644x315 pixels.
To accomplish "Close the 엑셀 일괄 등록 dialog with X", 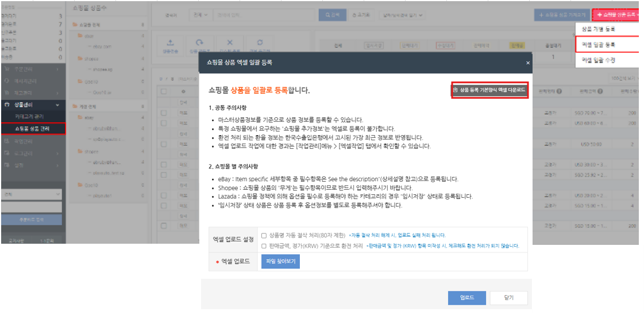I will (528, 63).
